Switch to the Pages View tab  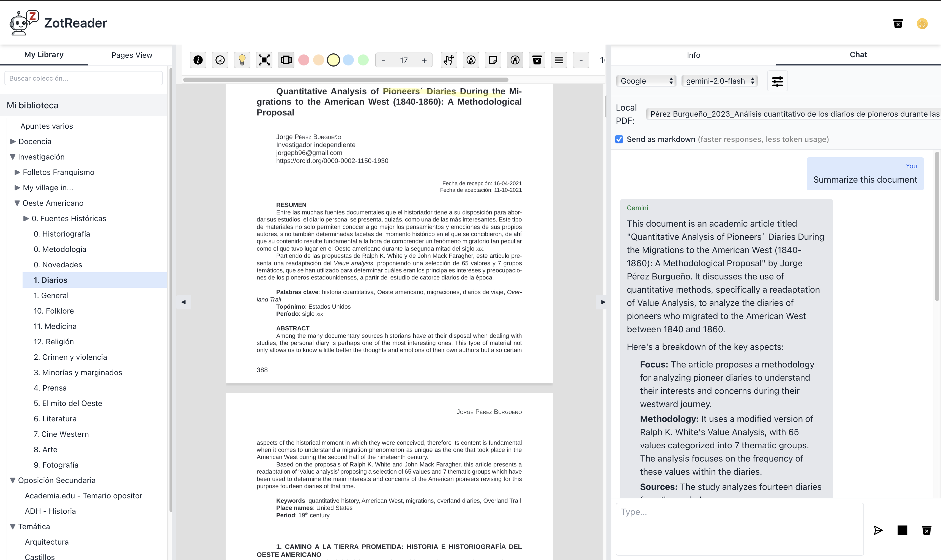[132, 55]
